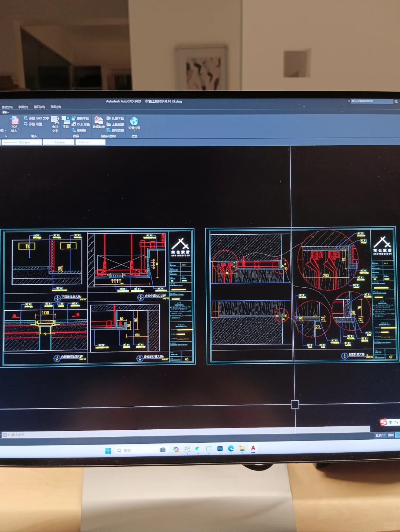Click the 设置位置 globe icon
Screen dimensions: 400x532
[134, 121]
